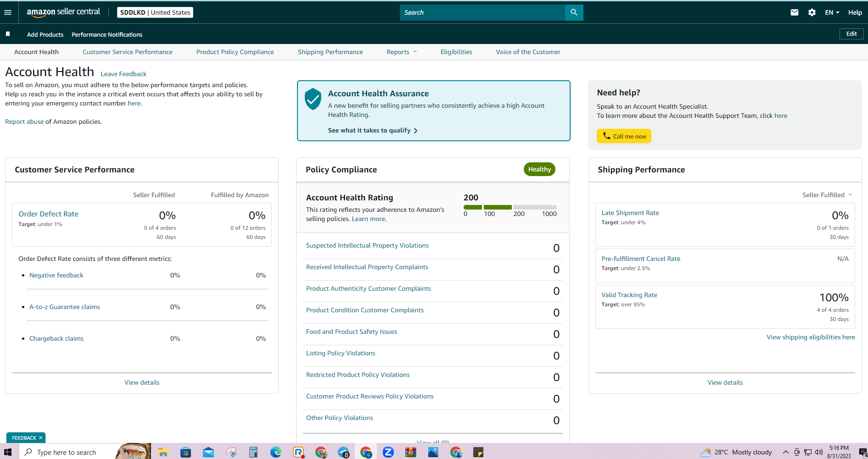Click View shipping eligibilities here
This screenshot has width=868, height=459.
(x=811, y=337)
